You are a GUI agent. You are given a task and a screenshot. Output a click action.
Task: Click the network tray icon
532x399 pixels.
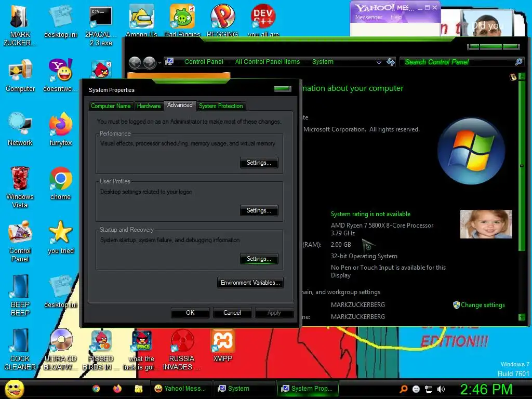429,389
